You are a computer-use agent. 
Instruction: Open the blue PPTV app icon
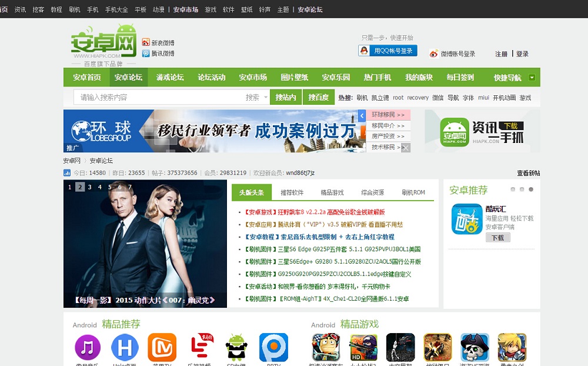tap(274, 347)
